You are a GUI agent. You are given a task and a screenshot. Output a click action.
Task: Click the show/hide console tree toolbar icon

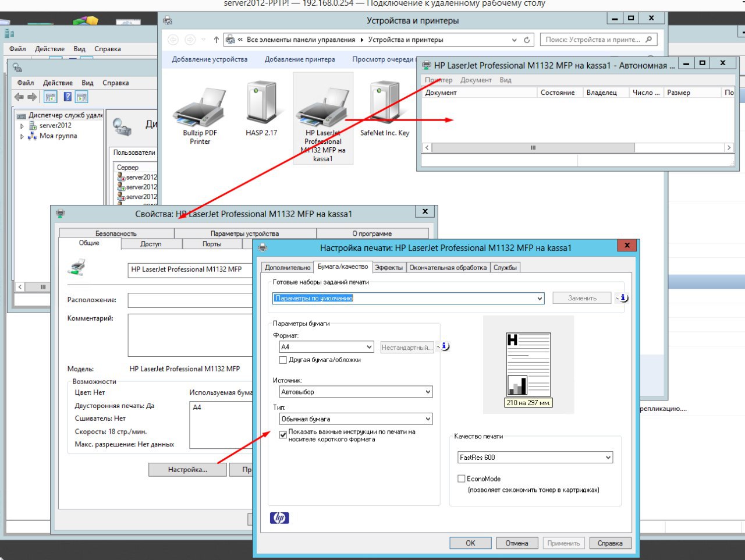click(51, 97)
